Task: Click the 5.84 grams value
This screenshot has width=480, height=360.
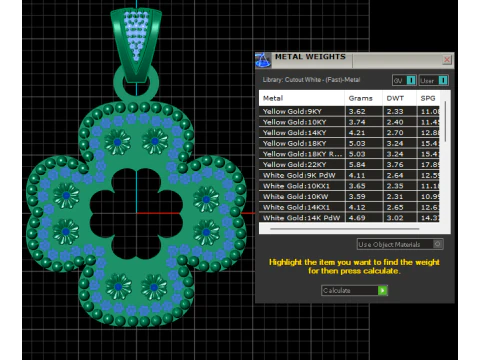Action: point(357,165)
